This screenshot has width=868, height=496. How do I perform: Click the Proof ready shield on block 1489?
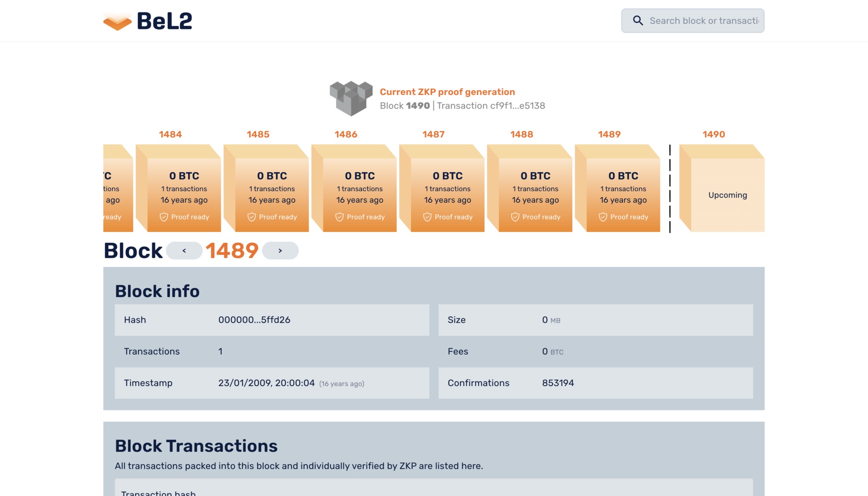(603, 217)
